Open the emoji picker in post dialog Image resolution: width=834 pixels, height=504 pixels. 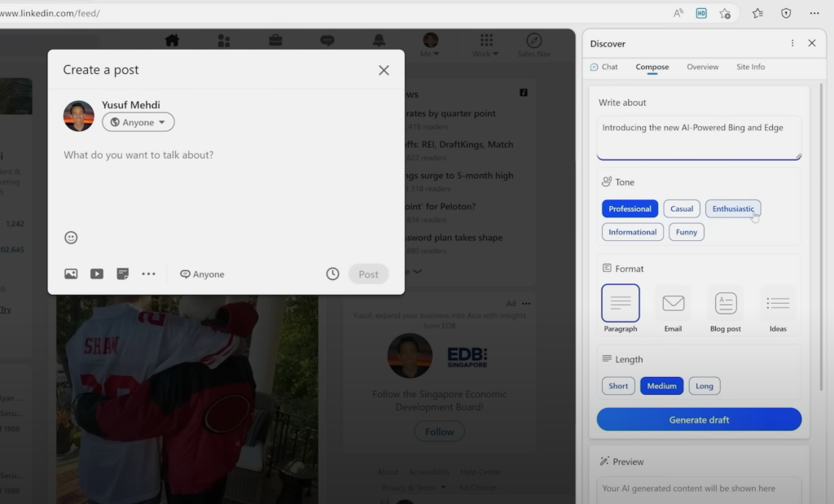(71, 238)
